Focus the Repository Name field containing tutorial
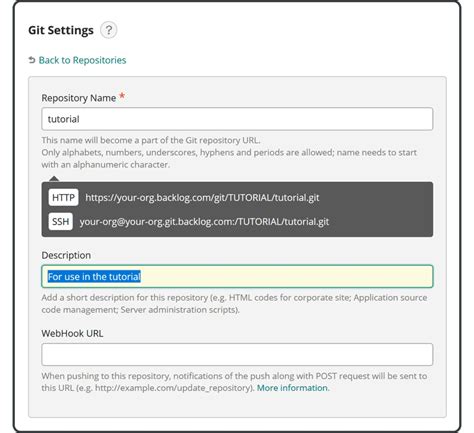The height and width of the screenshot is (433, 474). [237, 119]
